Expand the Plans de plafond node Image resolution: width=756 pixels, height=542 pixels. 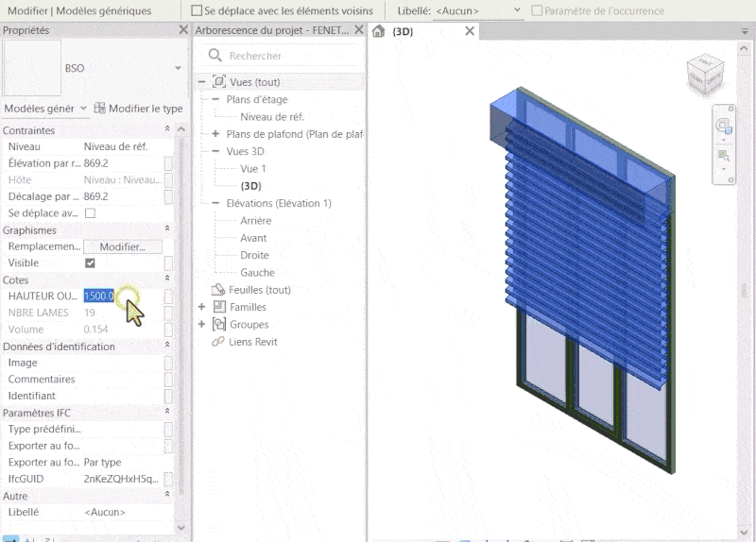(215, 134)
